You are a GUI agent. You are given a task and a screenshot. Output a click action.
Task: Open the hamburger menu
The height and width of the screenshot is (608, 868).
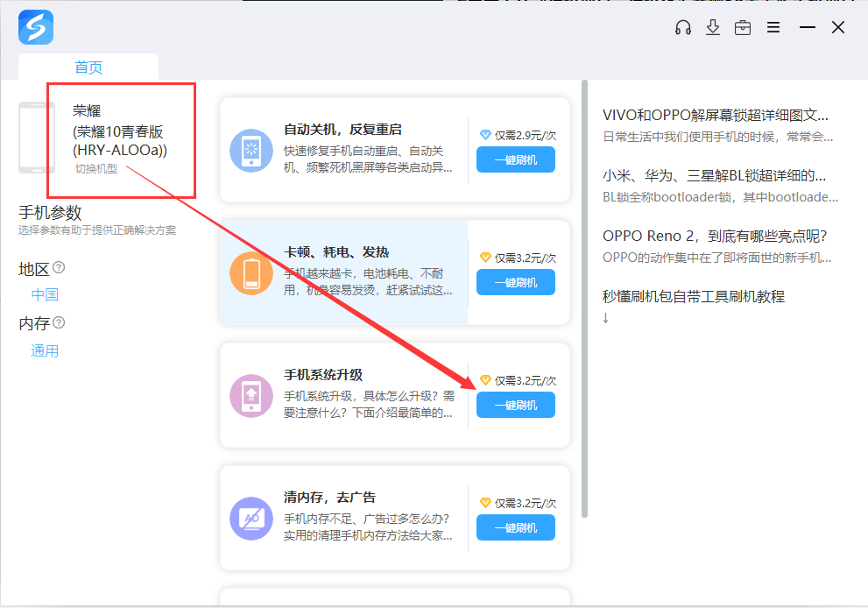point(773,27)
